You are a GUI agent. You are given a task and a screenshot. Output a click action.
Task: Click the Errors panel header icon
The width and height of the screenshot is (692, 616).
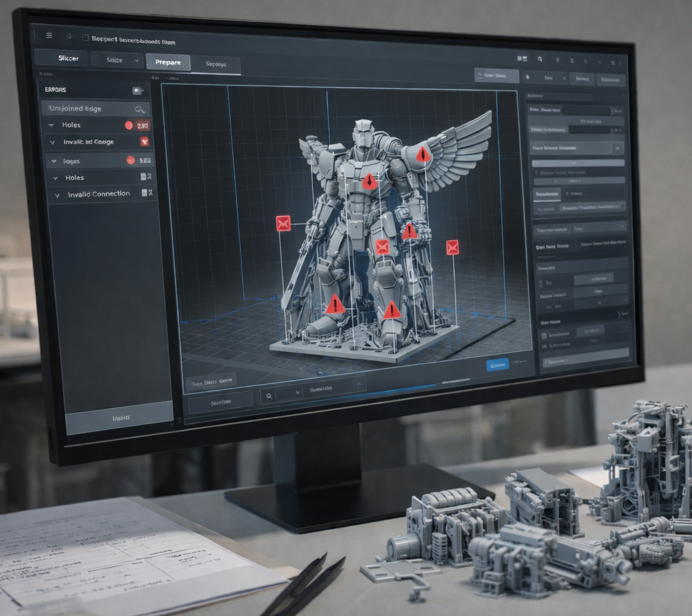click(x=137, y=91)
